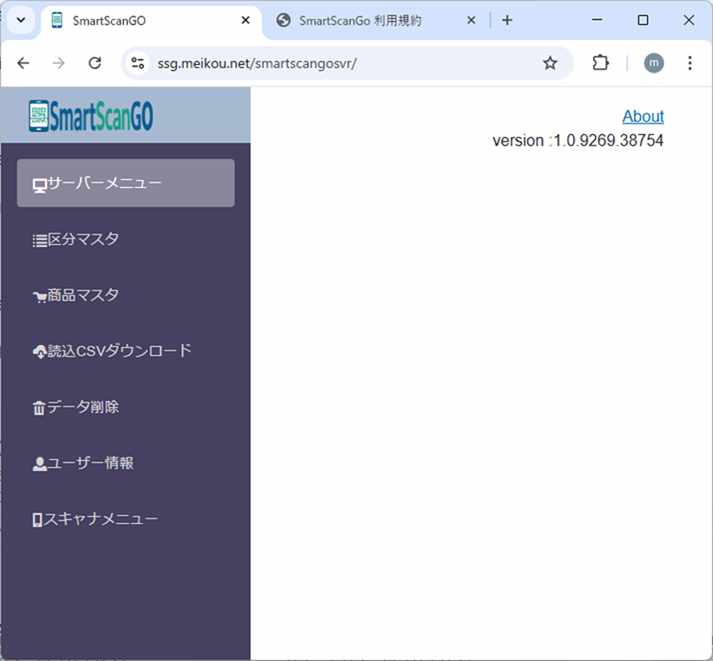Open the profile avatar labeled m
The width and height of the screenshot is (713, 661).
(x=653, y=63)
